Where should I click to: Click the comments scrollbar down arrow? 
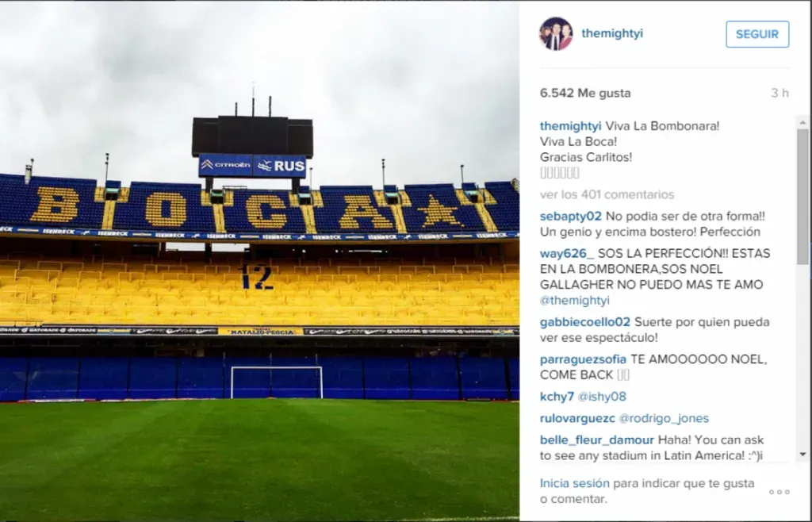[x=803, y=454]
